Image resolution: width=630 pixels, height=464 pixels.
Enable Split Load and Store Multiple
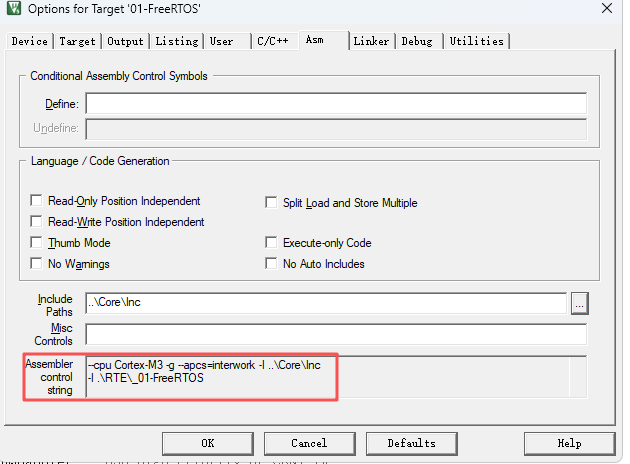(271, 202)
